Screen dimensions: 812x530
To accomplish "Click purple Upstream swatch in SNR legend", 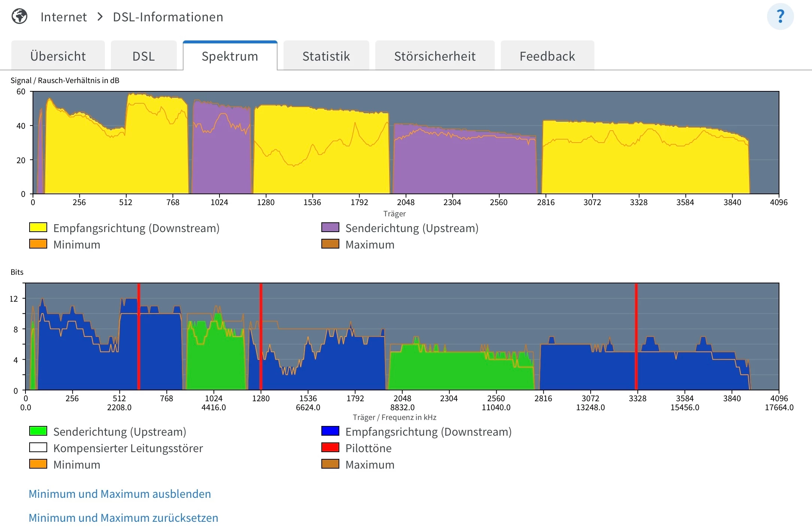I will (330, 228).
